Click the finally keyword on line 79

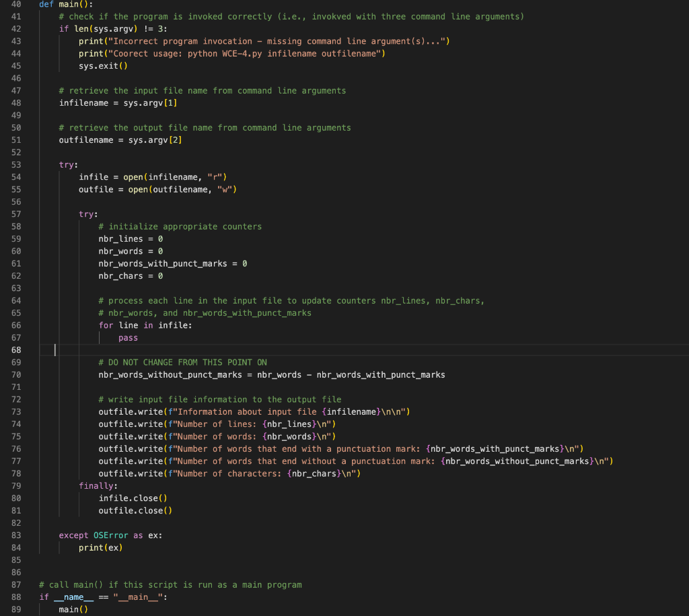tap(92, 485)
